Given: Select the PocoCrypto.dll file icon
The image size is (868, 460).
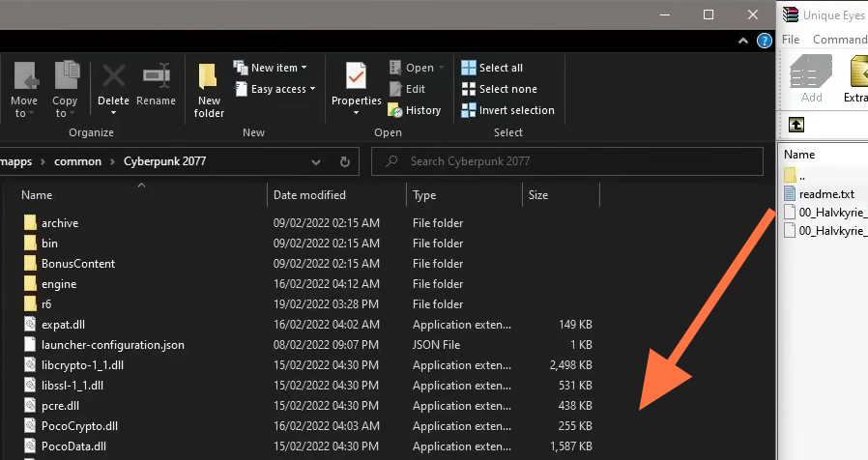Looking at the screenshot, I should (x=30, y=426).
